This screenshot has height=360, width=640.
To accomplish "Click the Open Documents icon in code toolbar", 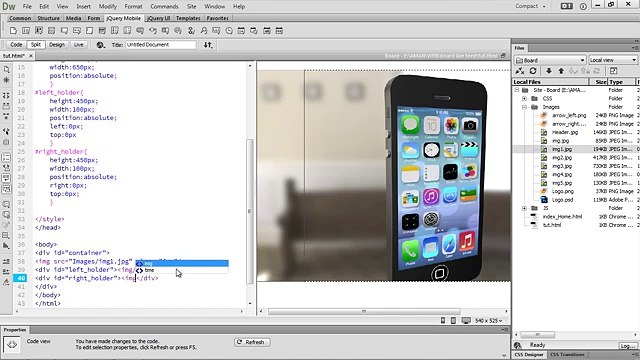I will (6, 69).
